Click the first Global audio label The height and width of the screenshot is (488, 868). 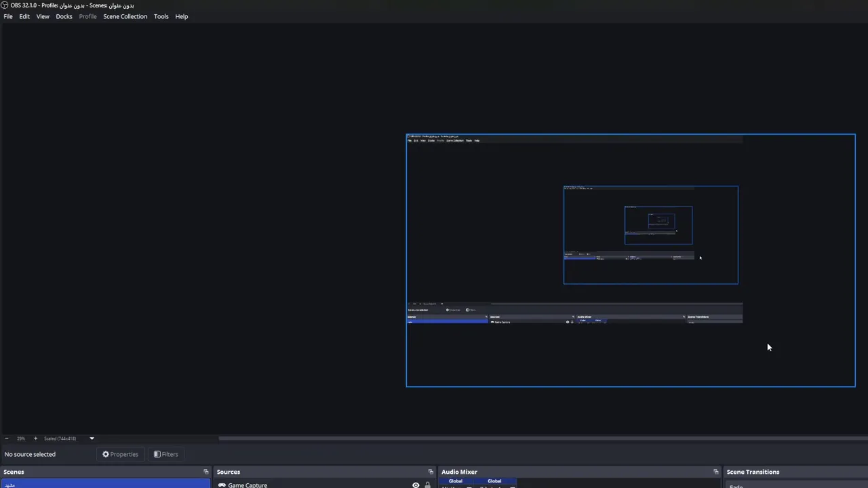pos(456,481)
